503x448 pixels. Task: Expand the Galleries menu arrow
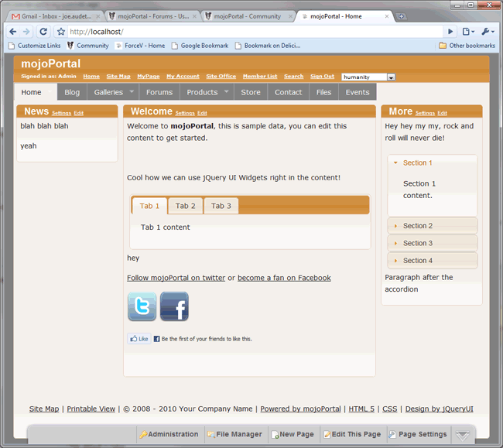[129, 92]
